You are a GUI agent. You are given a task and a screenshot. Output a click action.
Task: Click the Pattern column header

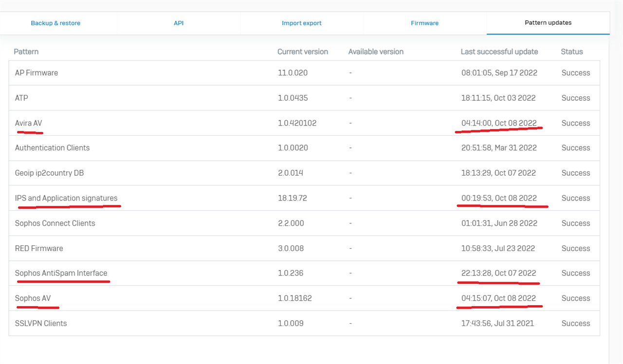tap(26, 52)
